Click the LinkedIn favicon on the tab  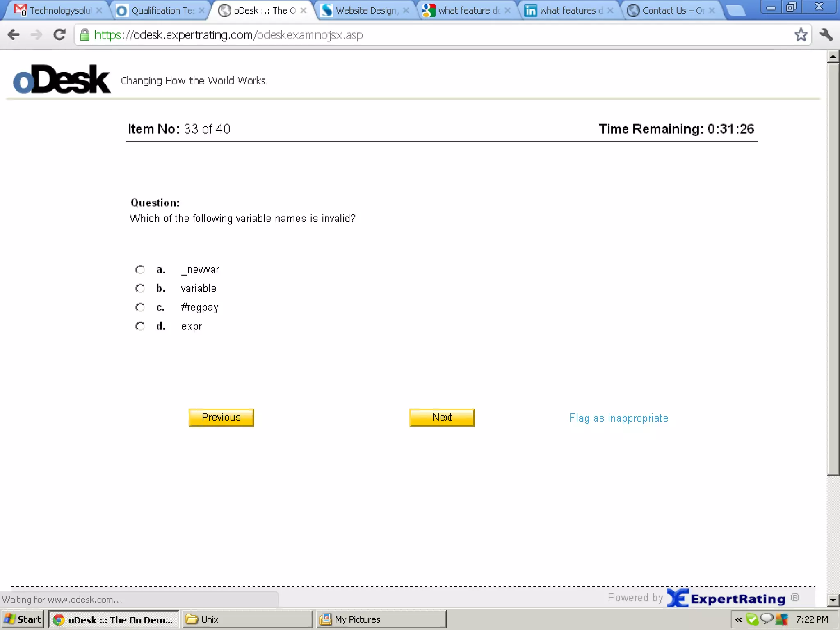[x=530, y=10]
